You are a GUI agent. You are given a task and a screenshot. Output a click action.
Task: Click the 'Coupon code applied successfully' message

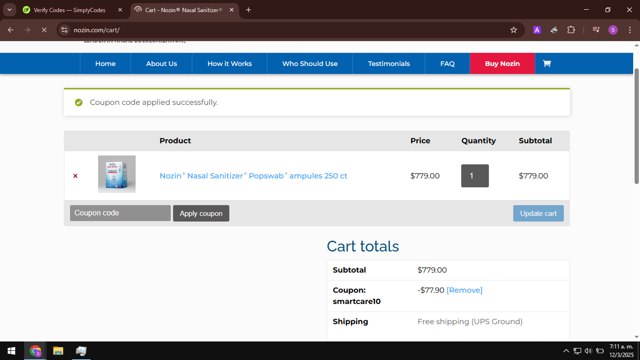pyautogui.click(x=154, y=102)
